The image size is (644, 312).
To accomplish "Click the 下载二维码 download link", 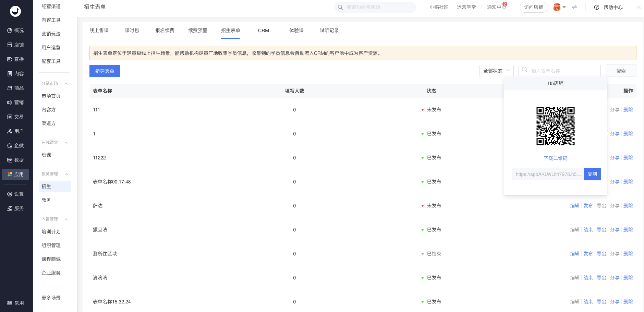I will [556, 158].
